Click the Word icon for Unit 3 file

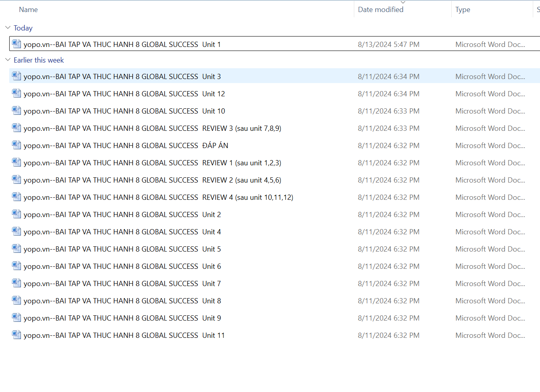point(16,76)
